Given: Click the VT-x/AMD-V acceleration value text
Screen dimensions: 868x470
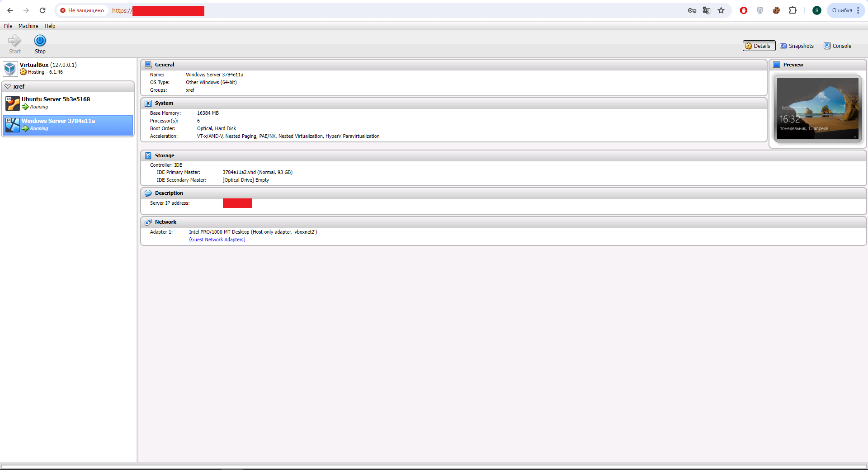Looking at the screenshot, I should (288, 136).
